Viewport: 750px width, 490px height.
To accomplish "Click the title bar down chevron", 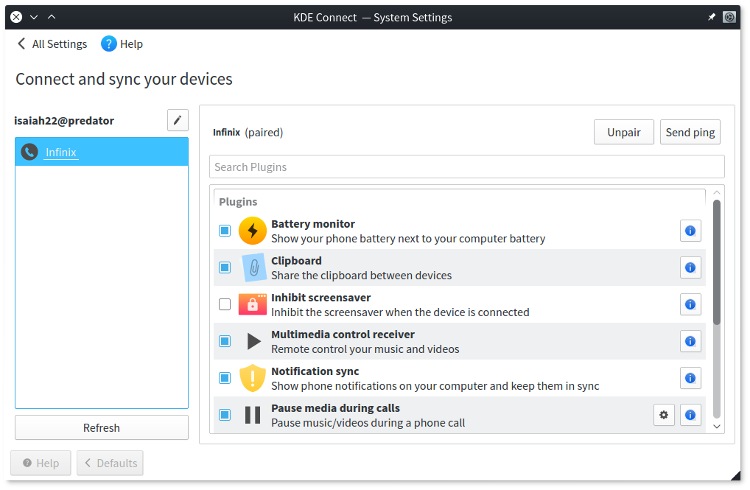I will pyautogui.click(x=34, y=17).
